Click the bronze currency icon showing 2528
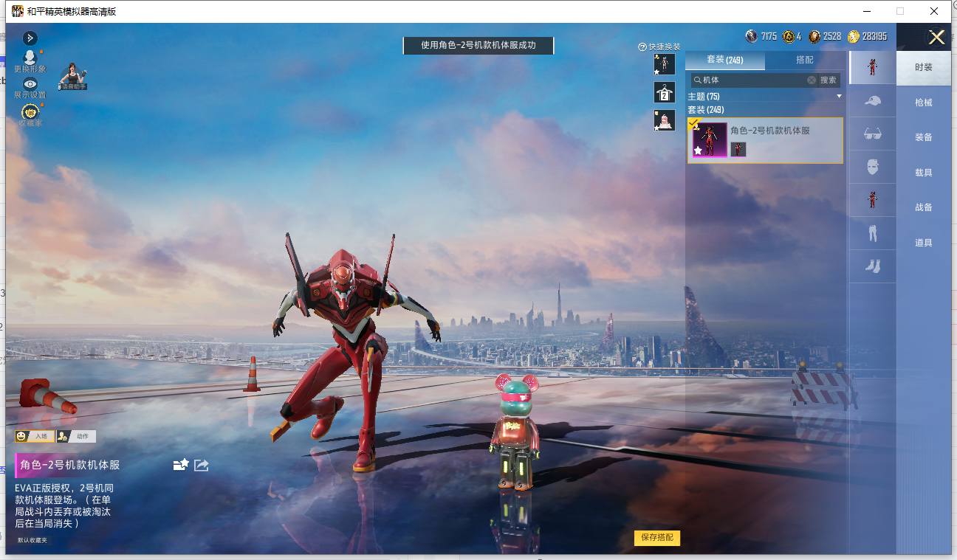Image resolution: width=957 pixels, height=560 pixels. click(814, 36)
